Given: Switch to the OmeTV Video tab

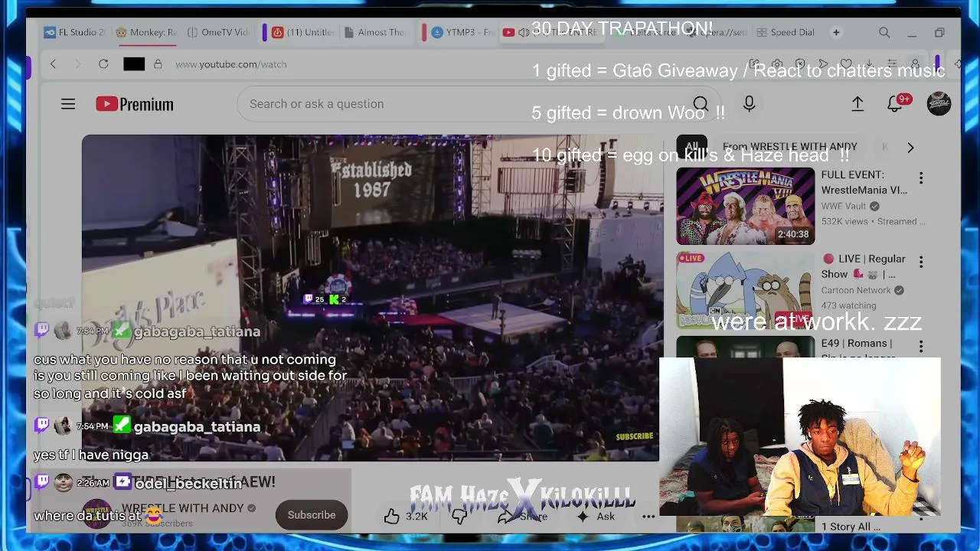Looking at the screenshot, I should (x=218, y=33).
